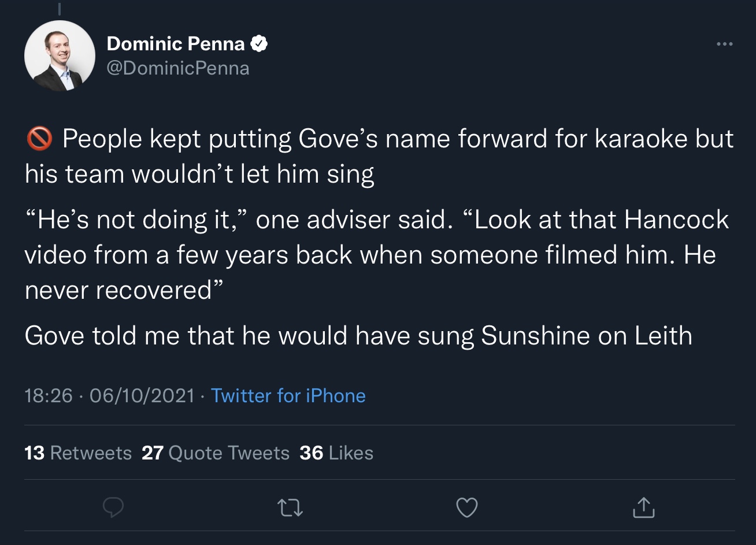Retweet using the arrows icon

click(290, 508)
